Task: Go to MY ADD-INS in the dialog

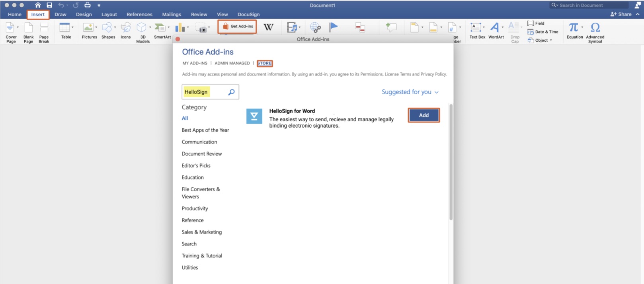Action: (x=195, y=63)
